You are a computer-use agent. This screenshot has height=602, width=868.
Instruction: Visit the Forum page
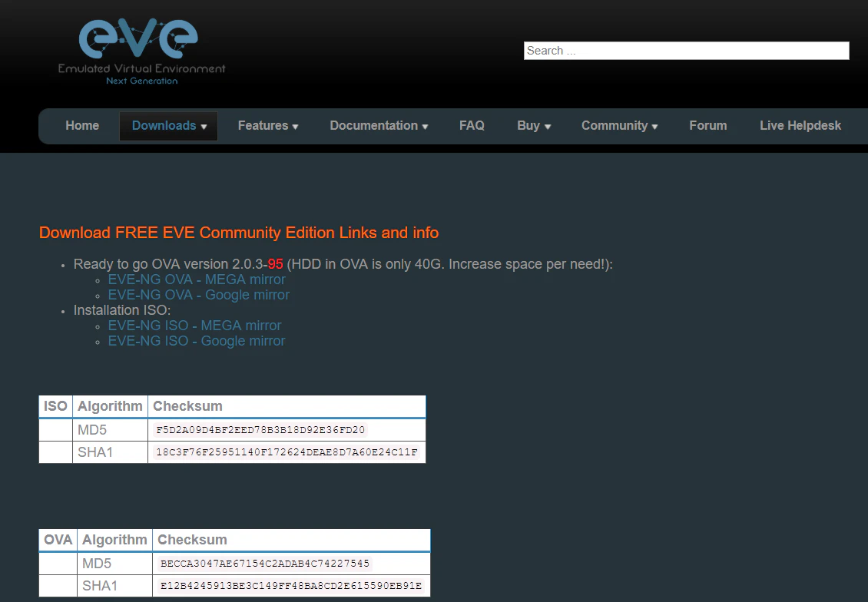click(x=708, y=126)
